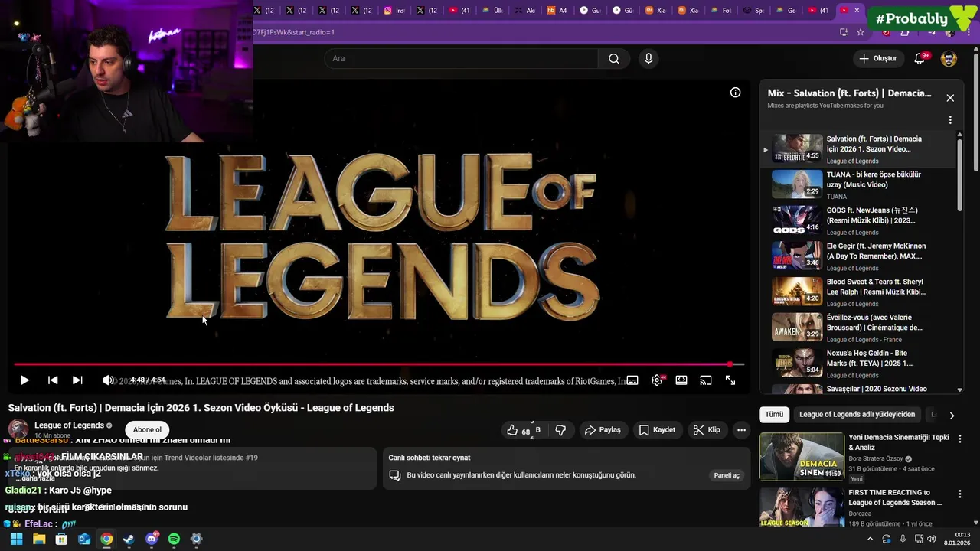The image size is (980, 551).
Task: Open more actions under the video
Action: 741,430
